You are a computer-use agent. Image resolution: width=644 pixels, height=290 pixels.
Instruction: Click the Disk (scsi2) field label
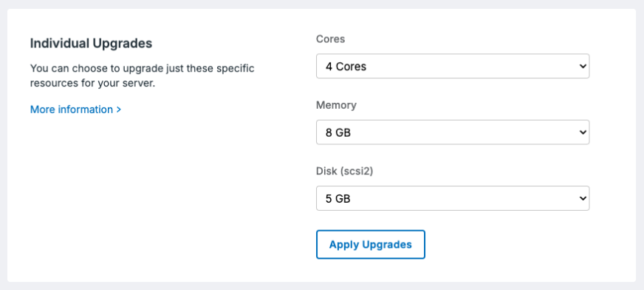click(344, 172)
